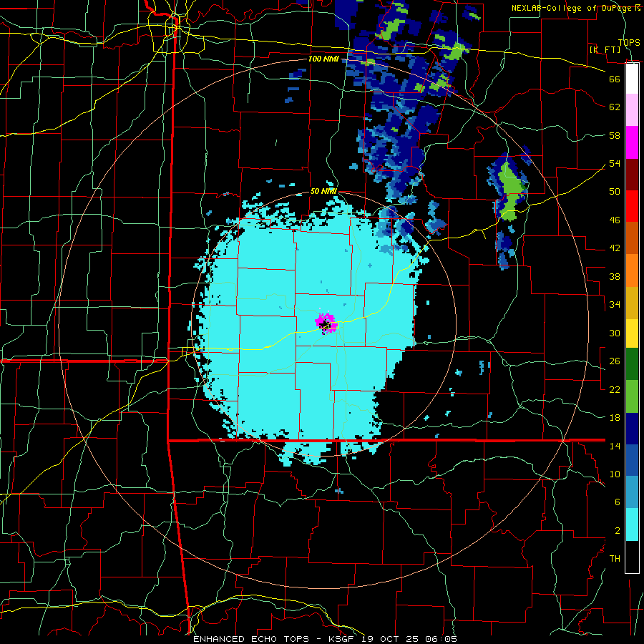Click the yellow highway interchange cluster at top
The height and width of the screenshot is (644, 644).
coord(177,26)
